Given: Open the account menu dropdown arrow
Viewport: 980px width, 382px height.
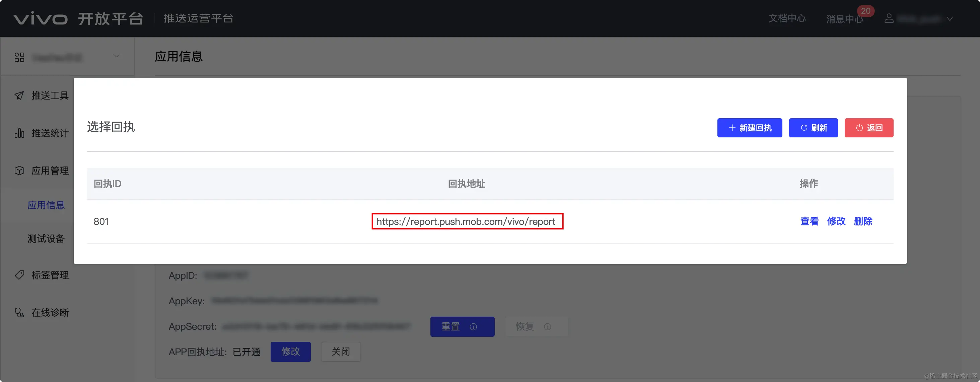Looking at the screenshot, I should point(950,19).
